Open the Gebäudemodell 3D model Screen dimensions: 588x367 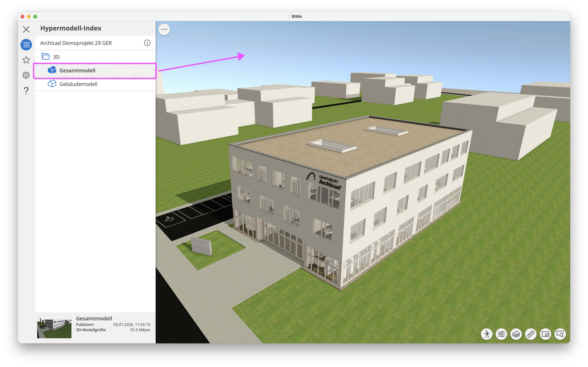pyautogui.click(x=95, y=84)
